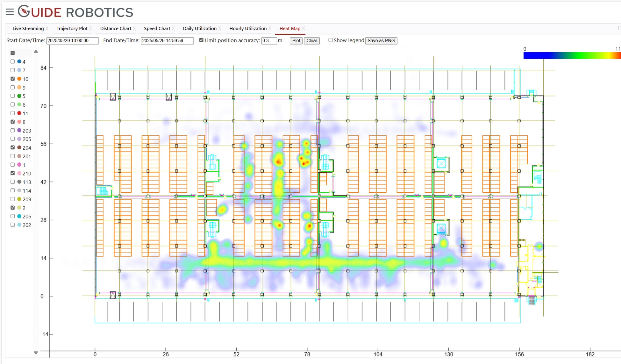Screen dimensions: 621x364
Task: Close the Live Streaming tab
Action: point(47,28)
